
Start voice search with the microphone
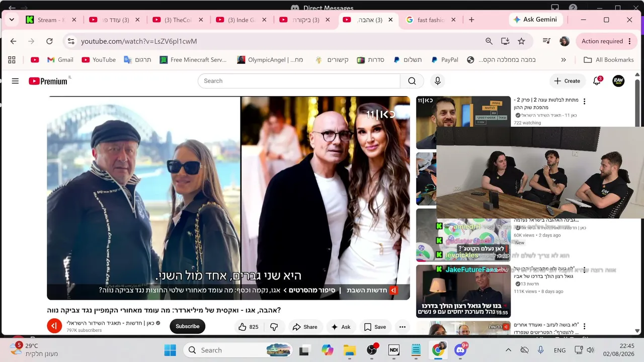coord(438,81)
